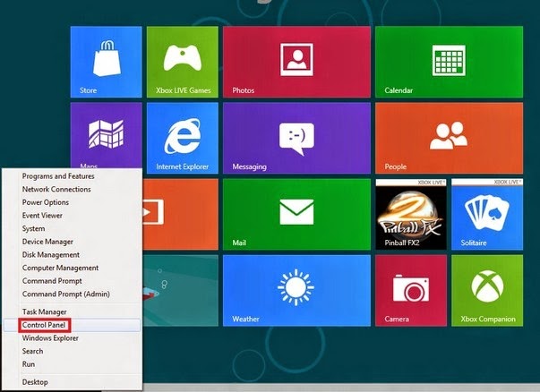
Task: Open the People tile
Action: click(449, 138)
